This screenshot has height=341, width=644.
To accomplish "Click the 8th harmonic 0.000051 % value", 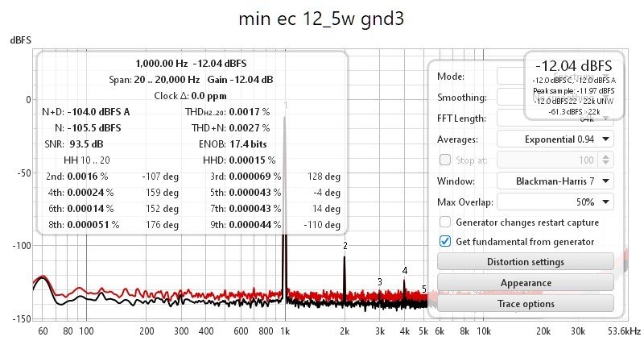I will pos(93,225).
